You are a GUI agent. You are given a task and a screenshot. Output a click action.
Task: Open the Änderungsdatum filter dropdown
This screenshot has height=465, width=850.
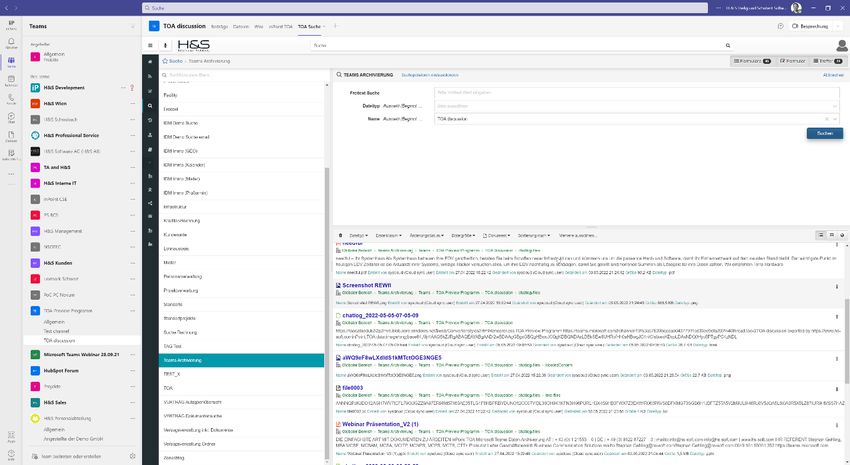(x=427, y=236)
